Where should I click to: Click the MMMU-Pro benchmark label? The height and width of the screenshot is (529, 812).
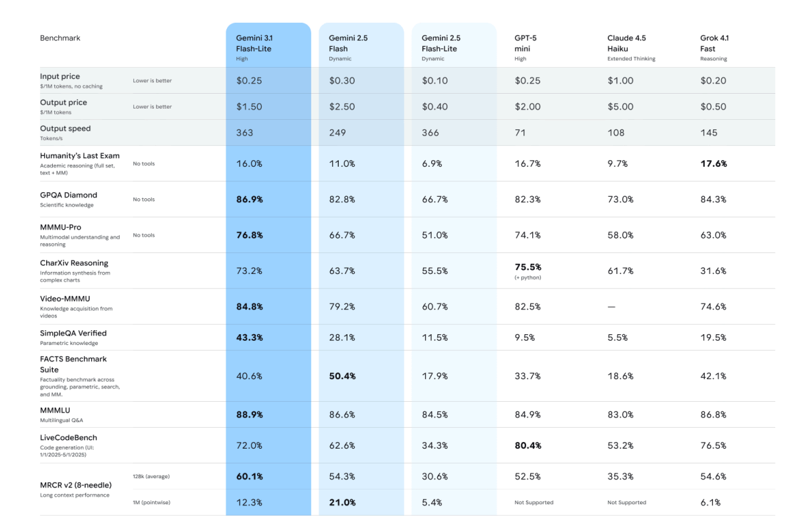(x=60, y=227)
